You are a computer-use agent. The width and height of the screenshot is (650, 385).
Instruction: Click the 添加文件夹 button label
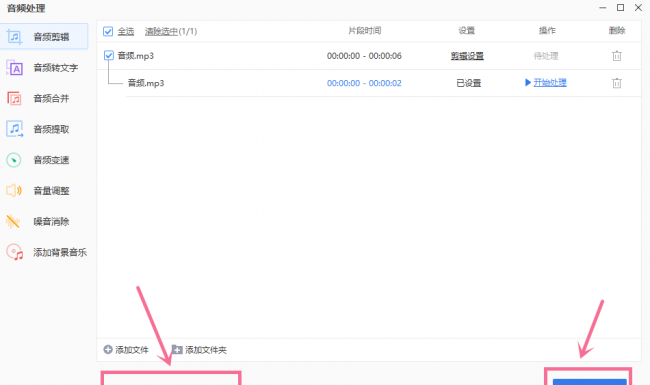206,350
